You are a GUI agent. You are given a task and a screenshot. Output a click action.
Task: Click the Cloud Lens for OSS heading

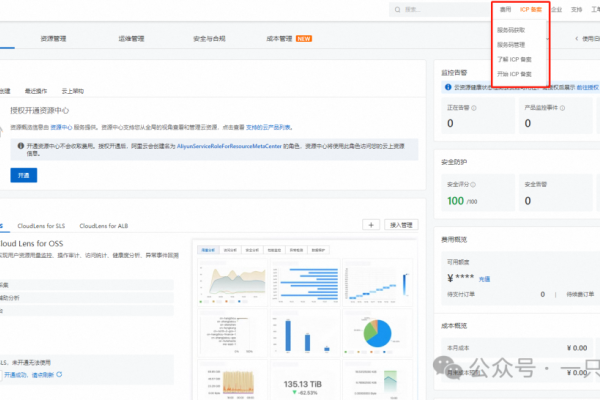pos(31,243)
